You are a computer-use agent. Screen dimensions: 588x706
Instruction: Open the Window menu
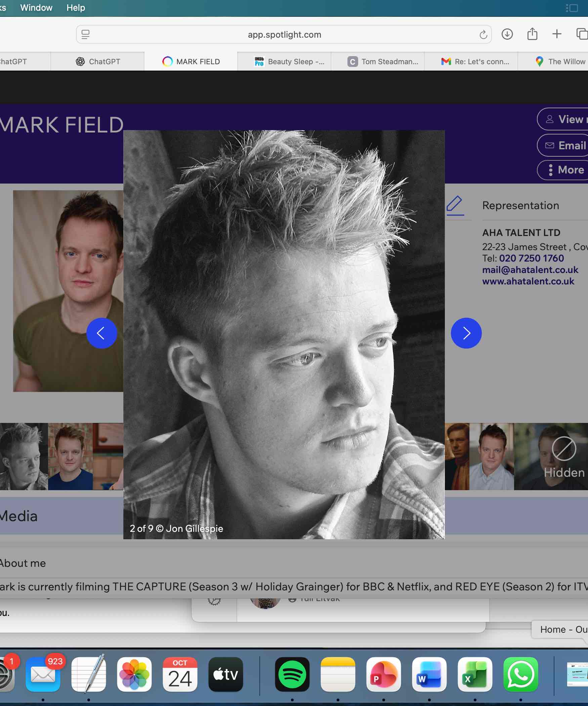(x=36, y=8)
